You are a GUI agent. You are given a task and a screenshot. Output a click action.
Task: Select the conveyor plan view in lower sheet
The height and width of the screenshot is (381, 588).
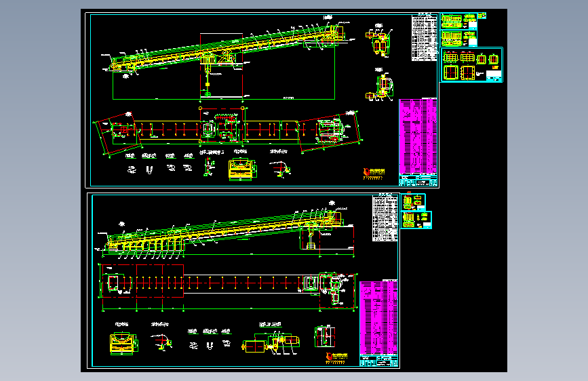[x=227, y=287]
